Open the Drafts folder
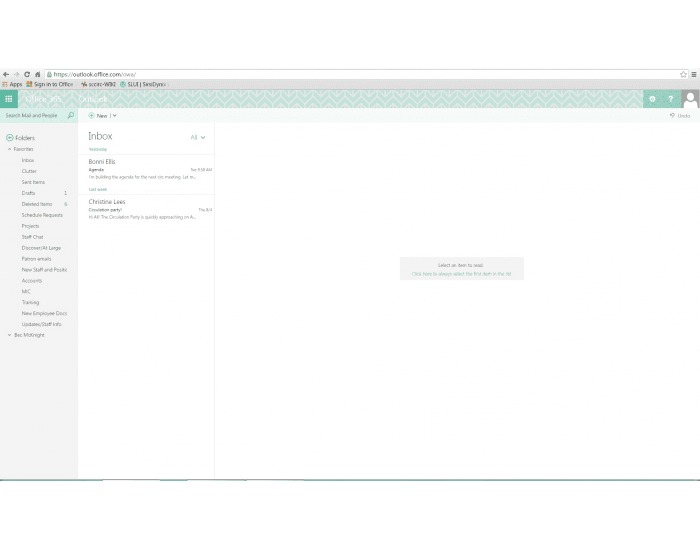The width and height of the screenshot is (700, 550). click(28, 193)
